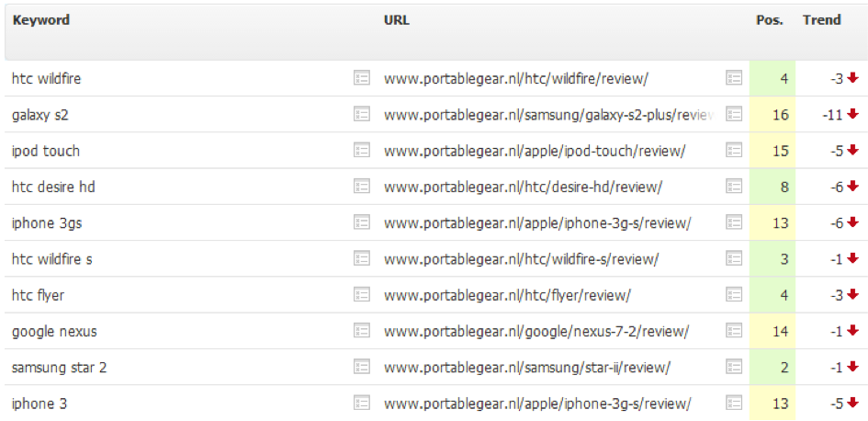Image resolution: width=868 pixels, height=421 pixels.
Task: Click details icon beside htc flyer keyword
Action: (362, 295)
